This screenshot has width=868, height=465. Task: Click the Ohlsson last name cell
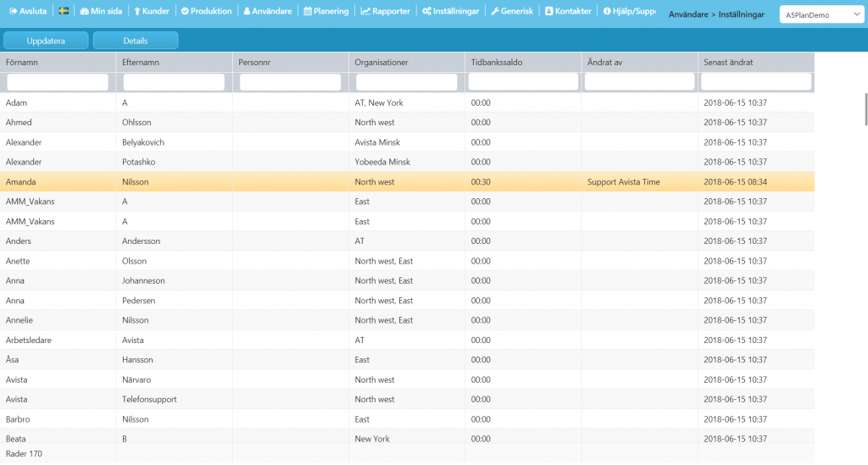tap(136, 122)
